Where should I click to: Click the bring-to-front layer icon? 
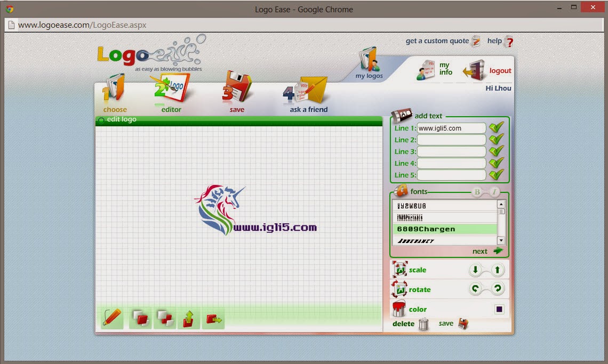(141, 319)
